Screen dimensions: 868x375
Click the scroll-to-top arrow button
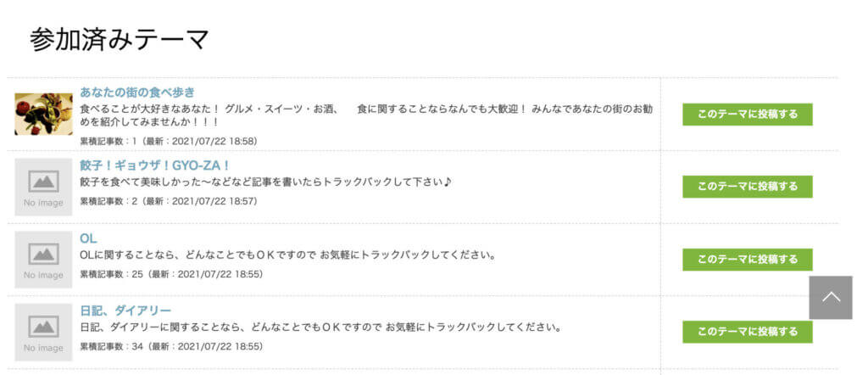(x=831, y=298)
